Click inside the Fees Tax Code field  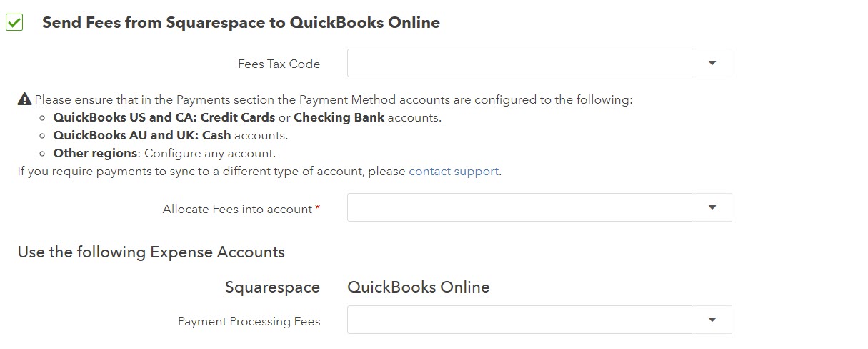click(539, 63)
